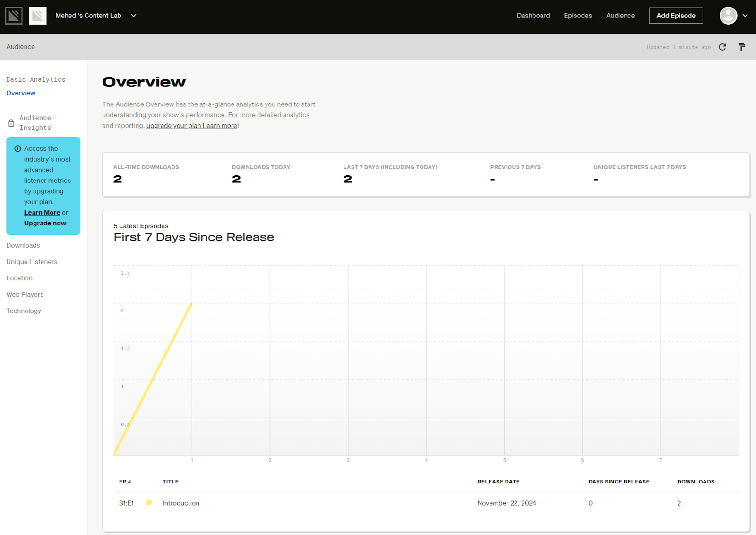Click the DAYS SINCE RELEASE column header

pyautogui.click(x=619, y=482)
